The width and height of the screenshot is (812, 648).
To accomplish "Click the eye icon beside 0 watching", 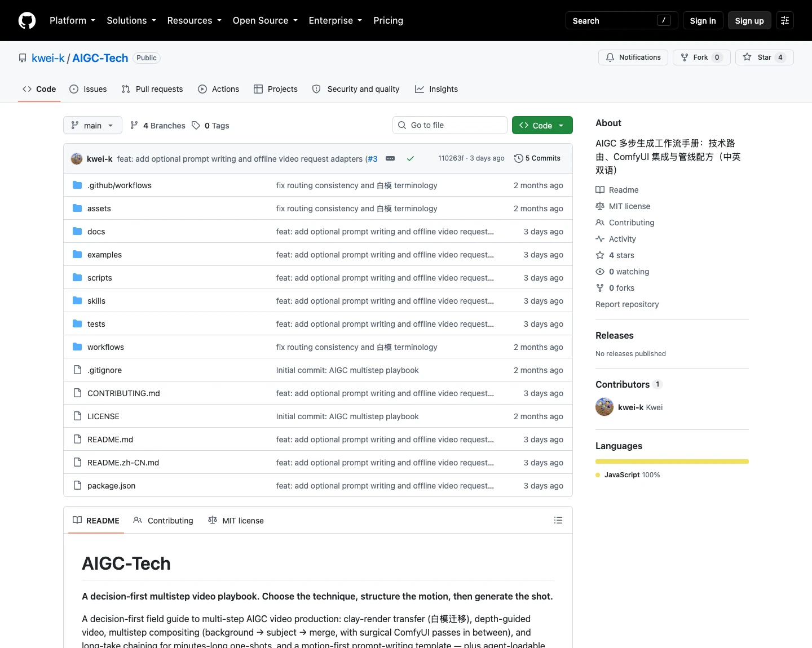I will pyautogui.click(x=600, y=272).
